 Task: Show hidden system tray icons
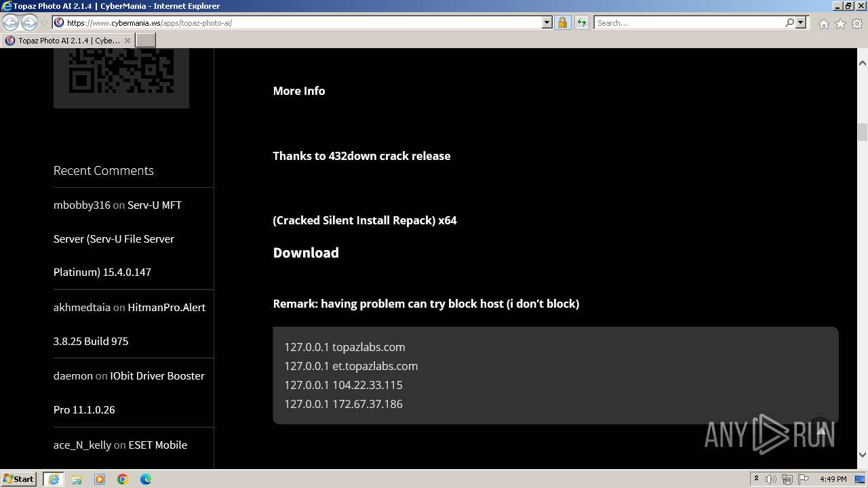coord(756,479)
